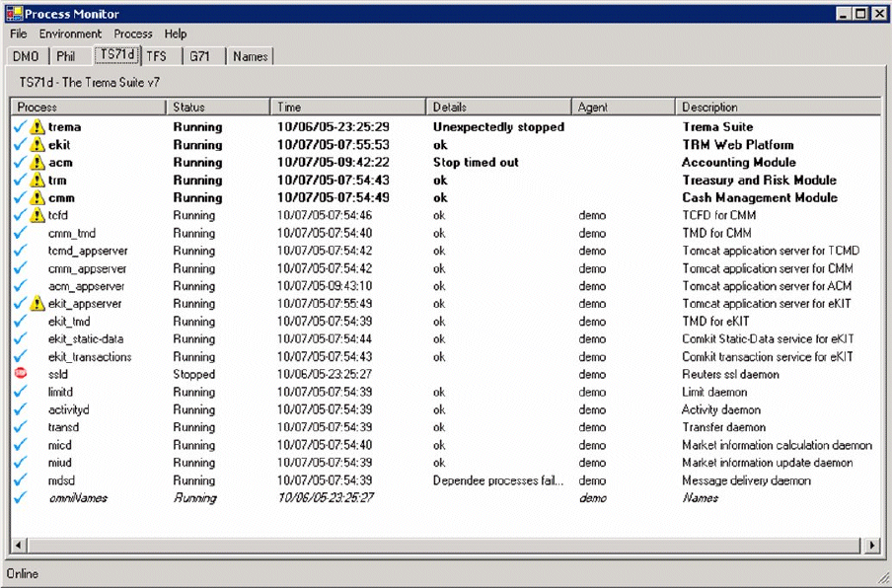Click the warning icon beside trm
This screenshot has width=892, height=588.
click(37, 180)
